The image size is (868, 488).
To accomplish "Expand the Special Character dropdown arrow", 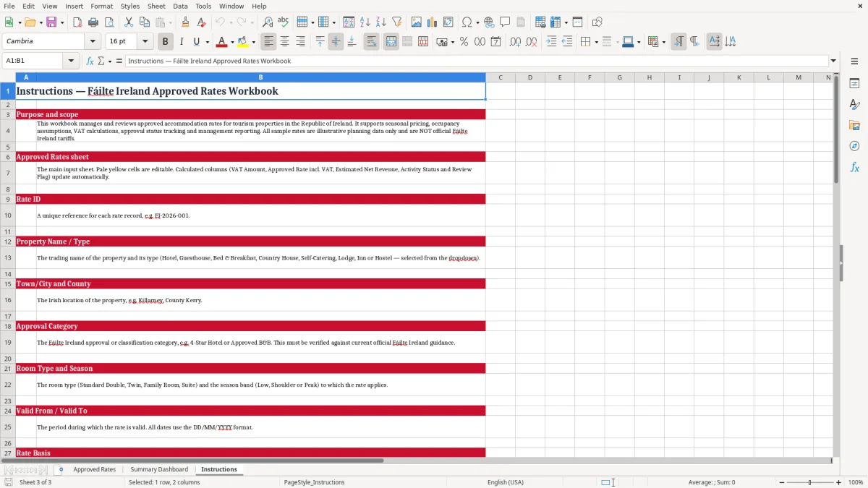I will (x=477, y=22).
